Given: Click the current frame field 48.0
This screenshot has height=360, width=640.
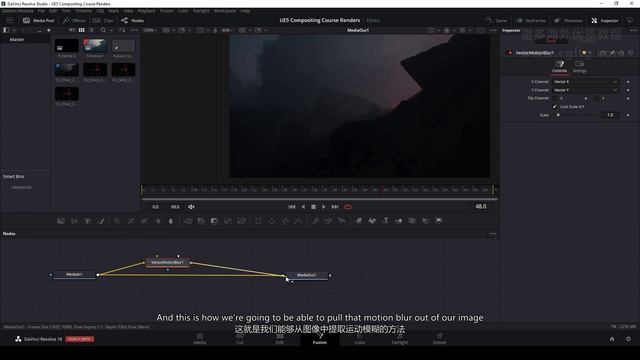Looking at the screenshot, I should click(x=481, y=207).
